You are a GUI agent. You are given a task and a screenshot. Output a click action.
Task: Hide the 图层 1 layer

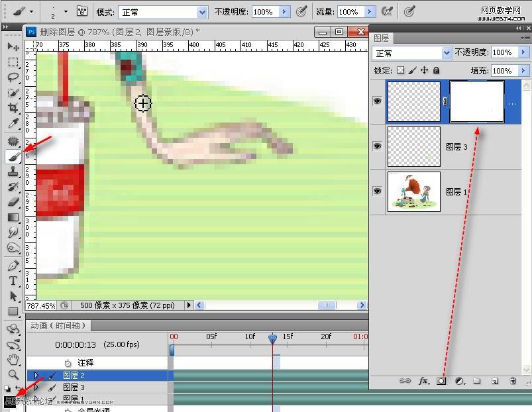pos(377,191)
